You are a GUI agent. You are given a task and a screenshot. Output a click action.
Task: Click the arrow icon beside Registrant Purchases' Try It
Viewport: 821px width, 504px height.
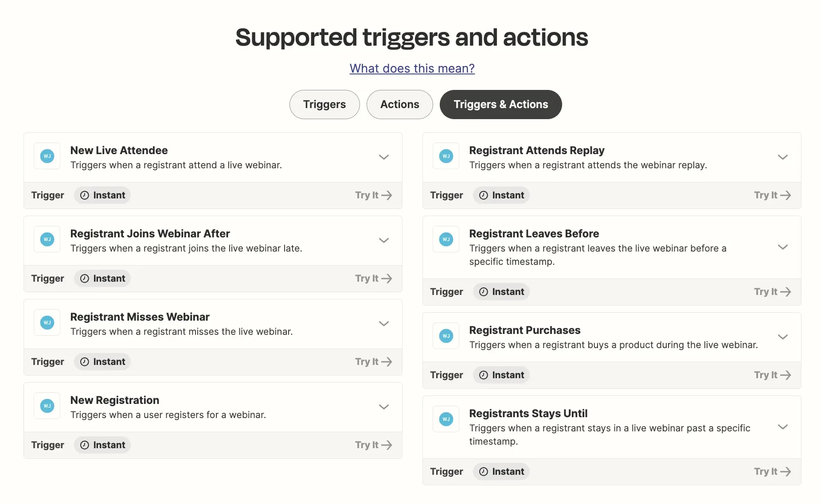tap(786, 375)
